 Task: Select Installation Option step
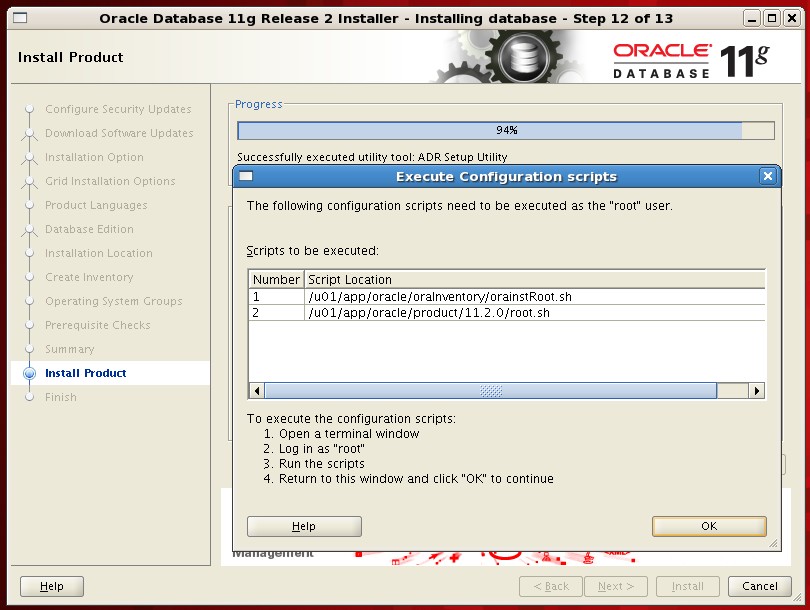coord(95,157)
